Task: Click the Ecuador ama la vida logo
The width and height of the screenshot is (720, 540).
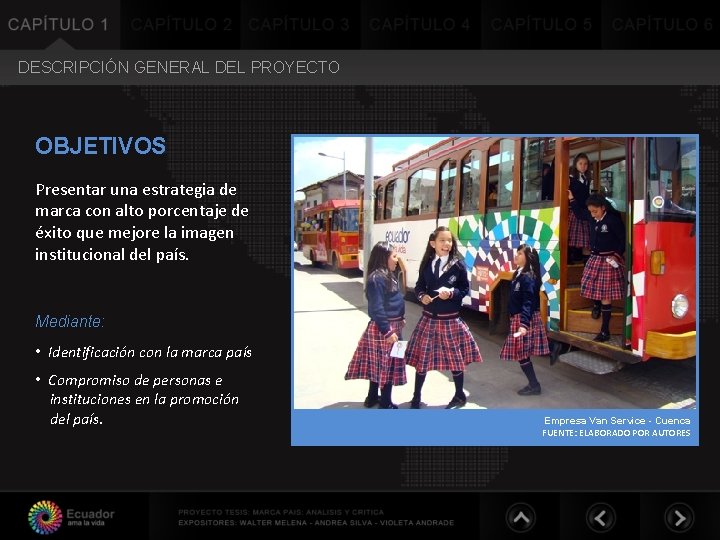Action: (x=71, y=518)
